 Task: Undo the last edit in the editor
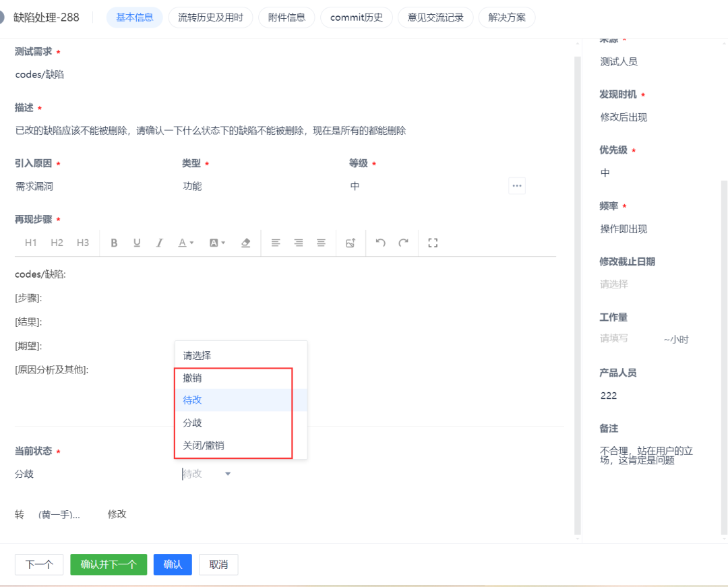pyautogui.click(x=381, y=243)
